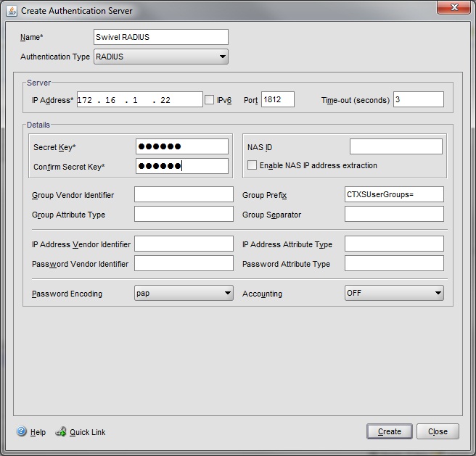Click the Group Vendor Identifier field
This screenshot has width=476, height=456.
tap(184, 194)
